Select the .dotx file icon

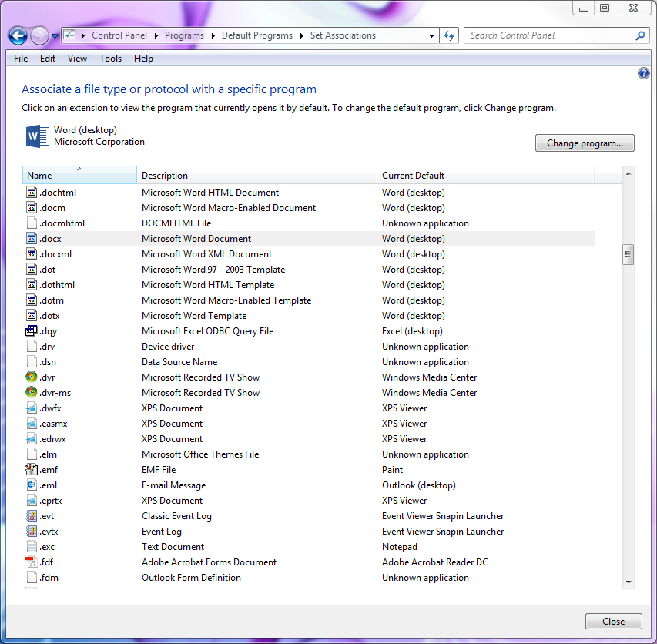[x=32, y=316]
